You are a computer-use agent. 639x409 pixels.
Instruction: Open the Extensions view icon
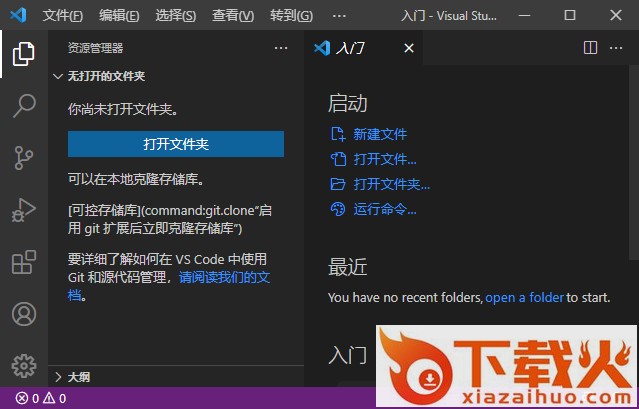click(24, 262)
